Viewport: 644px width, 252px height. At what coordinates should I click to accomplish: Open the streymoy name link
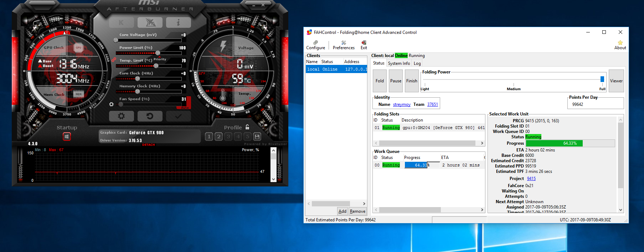coord(402,104)
